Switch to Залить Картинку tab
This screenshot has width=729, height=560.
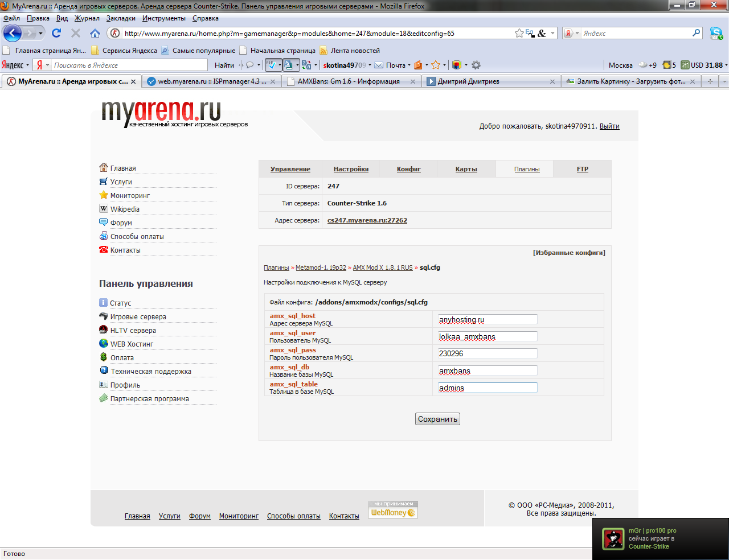pos(632,81)
